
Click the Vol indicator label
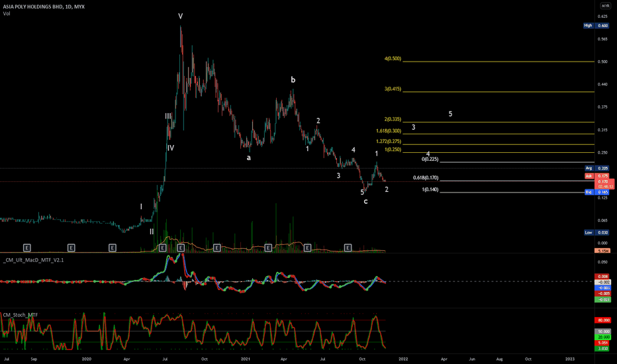pyautogui.click(x=7, y=14)
